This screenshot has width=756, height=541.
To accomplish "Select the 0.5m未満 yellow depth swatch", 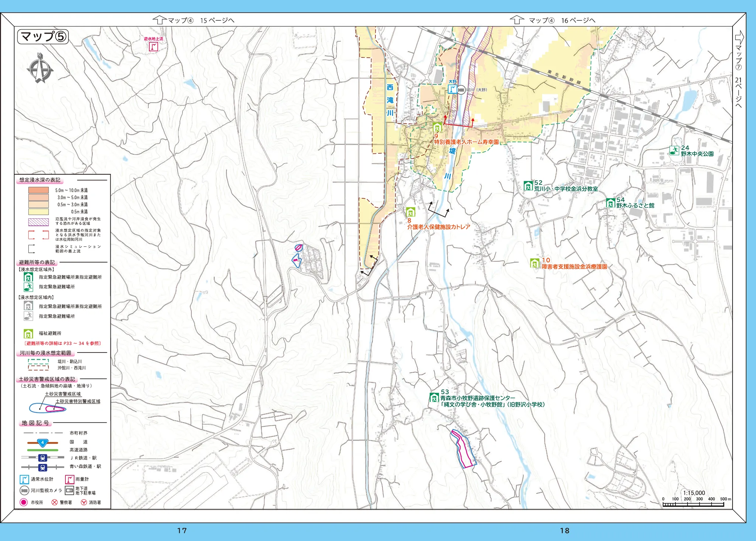I will click(39, 212).
